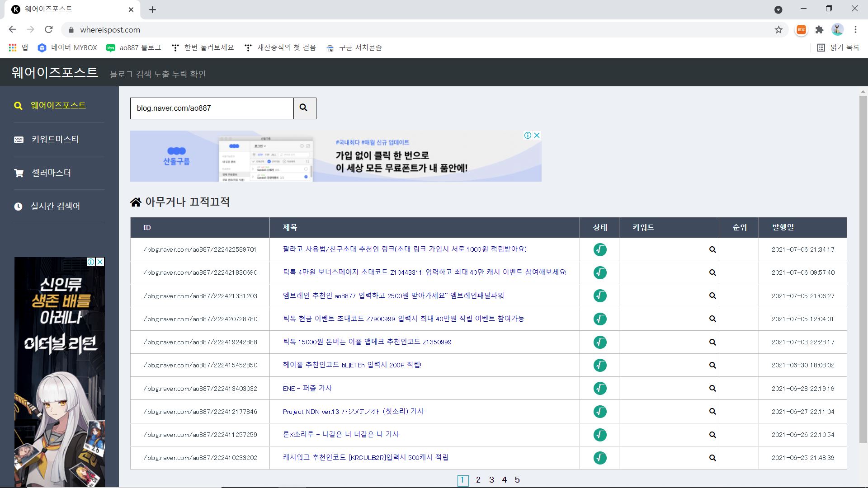This screenshot has height=488, width=868.
Task: Open the ao887 블로그 bookmark
Action: tap(134, 48)
